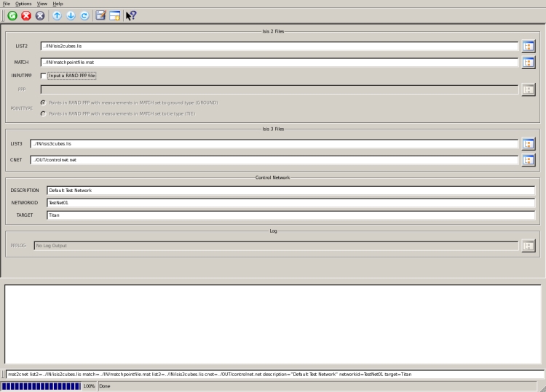Open file browser for MATCH field

tap(529, 63)
